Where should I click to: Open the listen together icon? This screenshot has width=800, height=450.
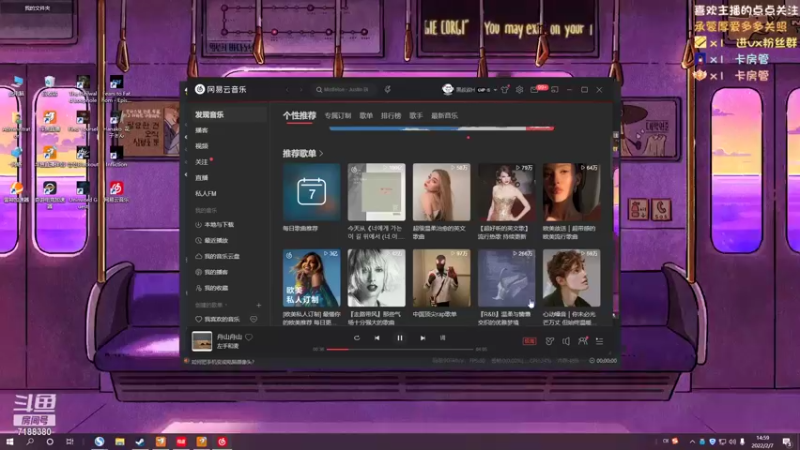click(583, 341)
